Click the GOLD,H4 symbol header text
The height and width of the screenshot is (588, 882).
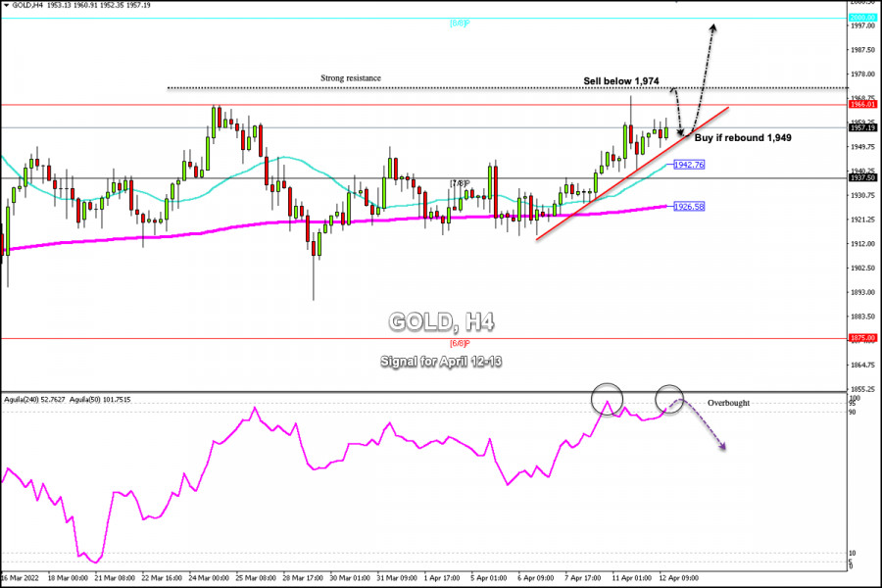click(27, 5)
